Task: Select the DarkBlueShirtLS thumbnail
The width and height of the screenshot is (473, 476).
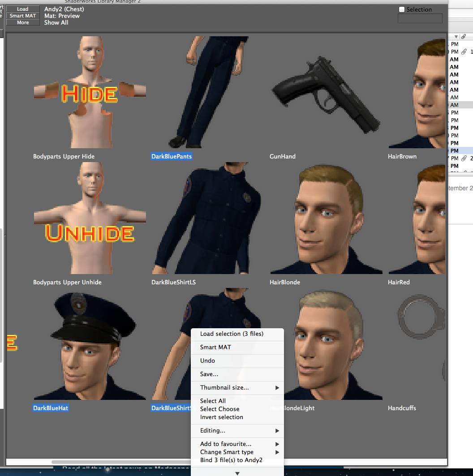Action: 208,218
